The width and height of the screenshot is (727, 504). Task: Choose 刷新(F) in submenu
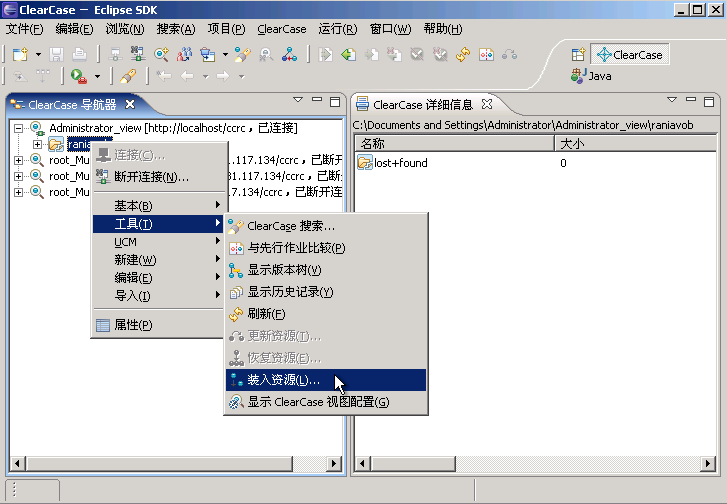(325, 314)
